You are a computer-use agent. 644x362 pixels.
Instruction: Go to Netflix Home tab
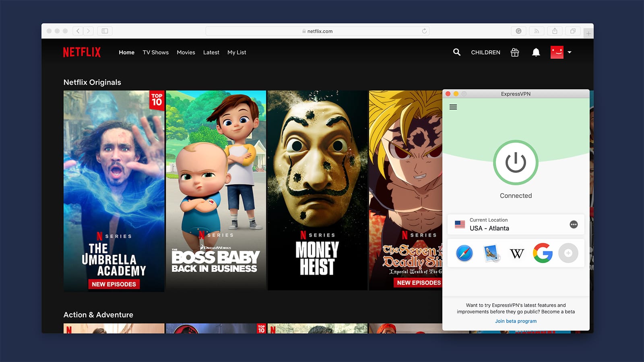(x=126, y=52)
